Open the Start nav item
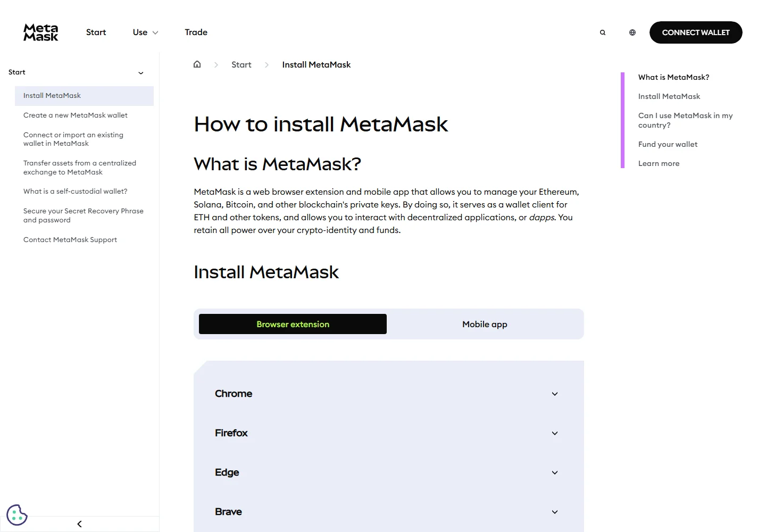The image size is (766, 532). pos(96,32)
